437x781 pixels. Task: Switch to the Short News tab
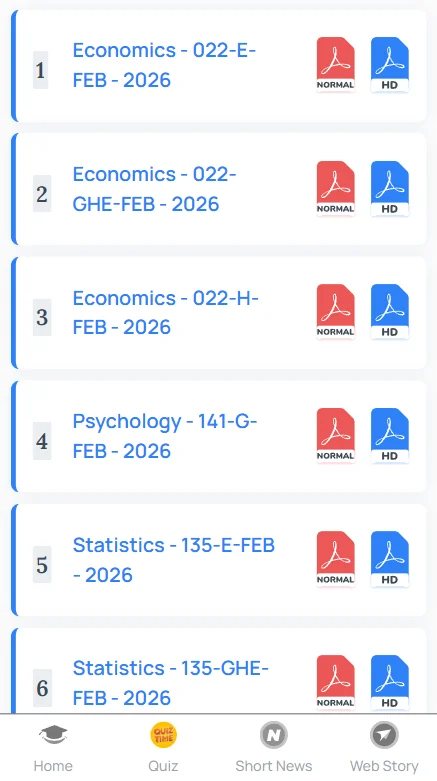274,747
